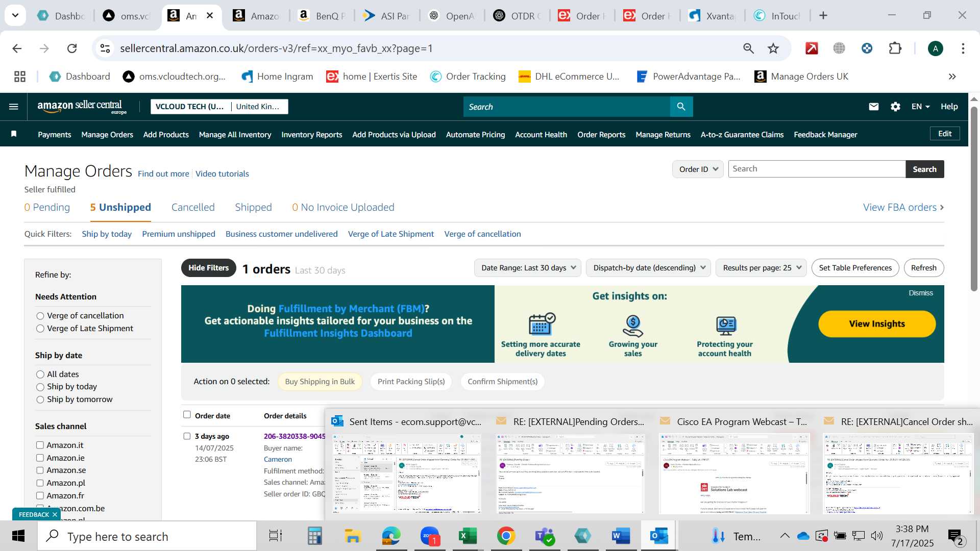This screenshot has width=980, height=551.
Task: Open the bookmarks apps grid icon
Action: (20, 77)
